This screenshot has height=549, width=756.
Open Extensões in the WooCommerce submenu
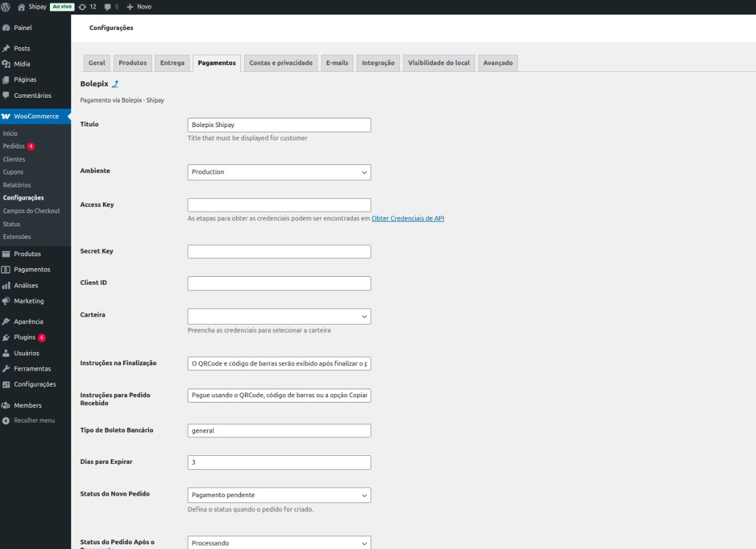point(17,237)
